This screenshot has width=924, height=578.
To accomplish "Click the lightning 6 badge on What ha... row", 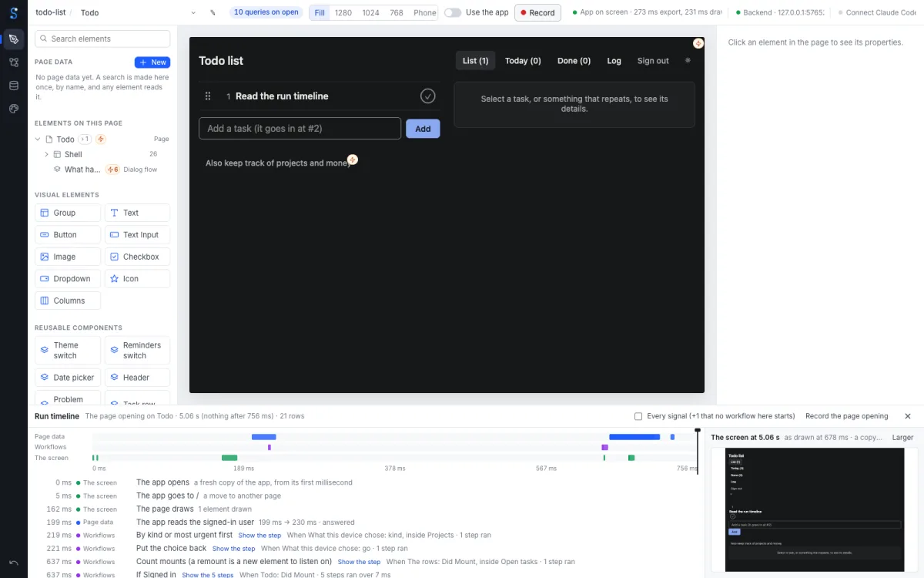I will click(x=112, y=170).
